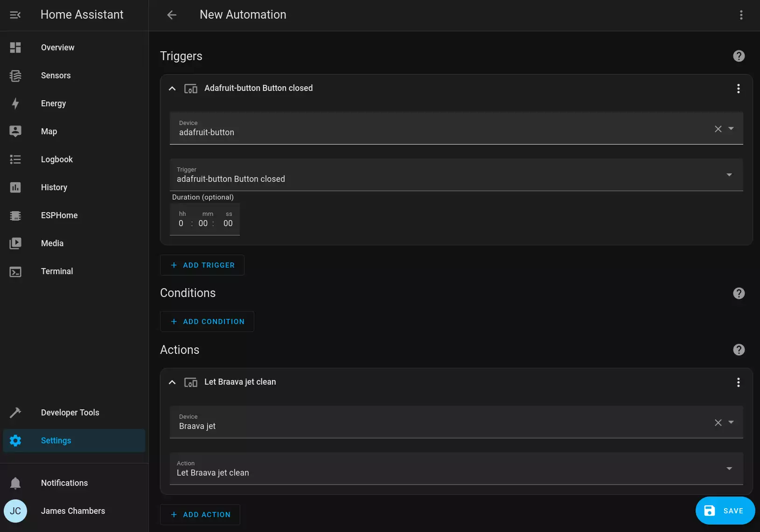Go back using the arrow icon

tap(172, 15)
